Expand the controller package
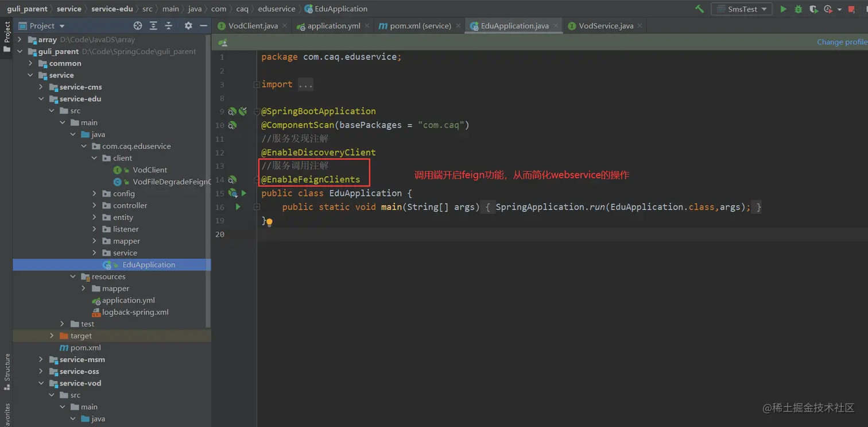Viewport: 868px width, 427px height. click(x=94, y=205)
